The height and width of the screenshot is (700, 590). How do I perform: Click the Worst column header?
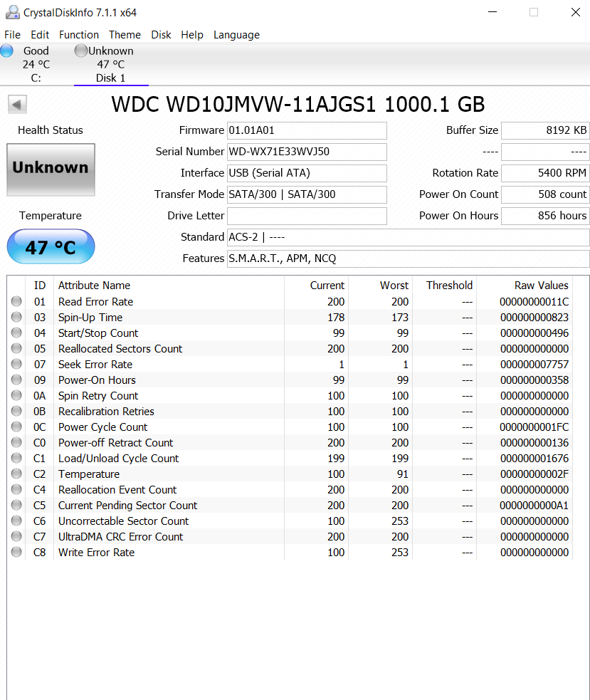pos(380,286)
